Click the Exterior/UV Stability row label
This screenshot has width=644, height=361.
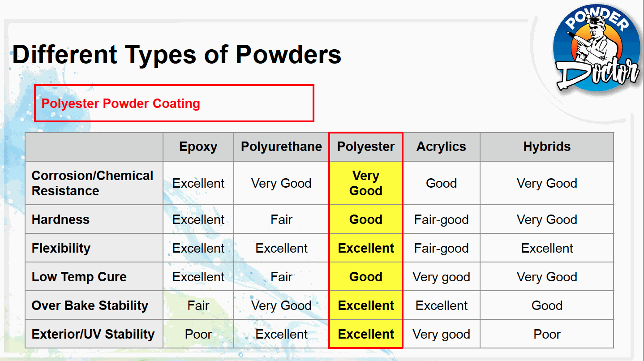[x=93, y=334]
